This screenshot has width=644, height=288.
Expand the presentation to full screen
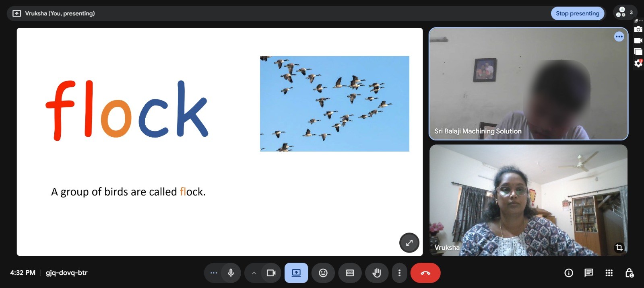pyautogui.click(x=409, y=243)
